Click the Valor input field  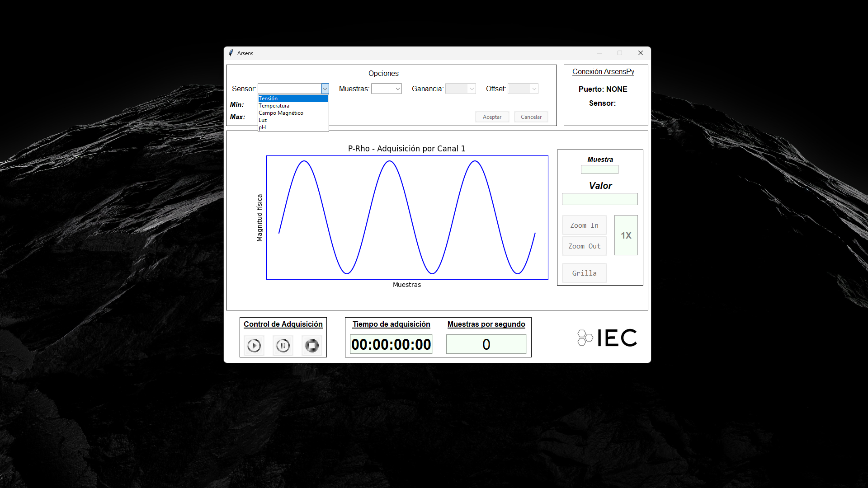[599, 199]
